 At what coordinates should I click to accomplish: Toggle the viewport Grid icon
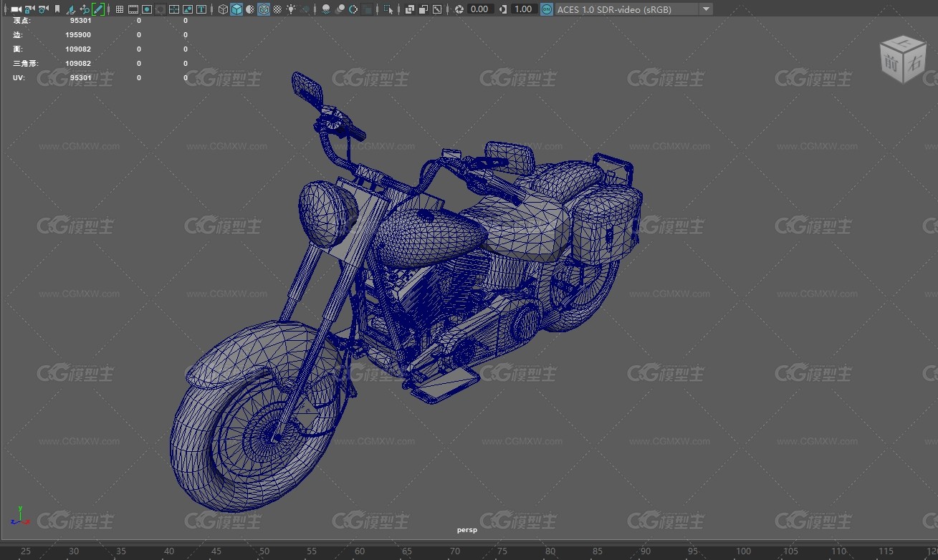pos(119,9)
